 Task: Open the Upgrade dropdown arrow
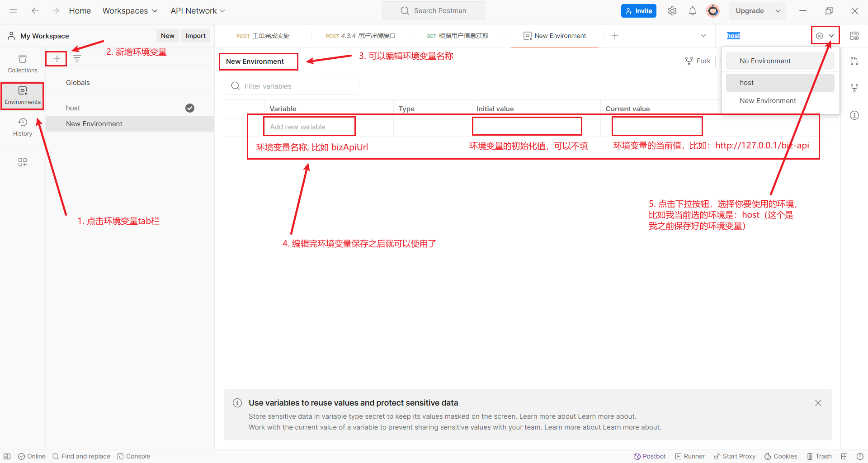point(778,11)
